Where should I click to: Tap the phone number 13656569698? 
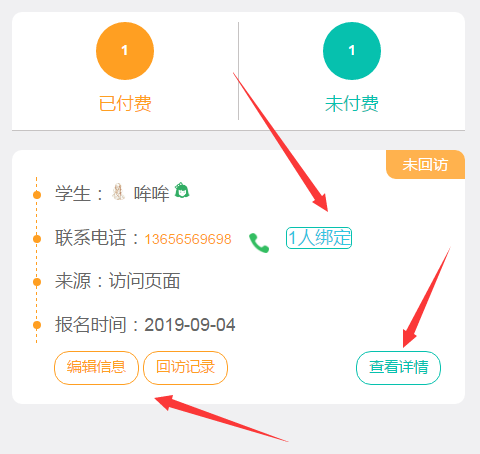click(x=188, y=239)
